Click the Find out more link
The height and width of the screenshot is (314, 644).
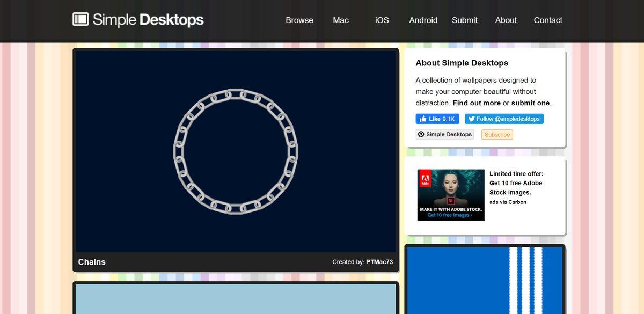click(x=478, y=103)
